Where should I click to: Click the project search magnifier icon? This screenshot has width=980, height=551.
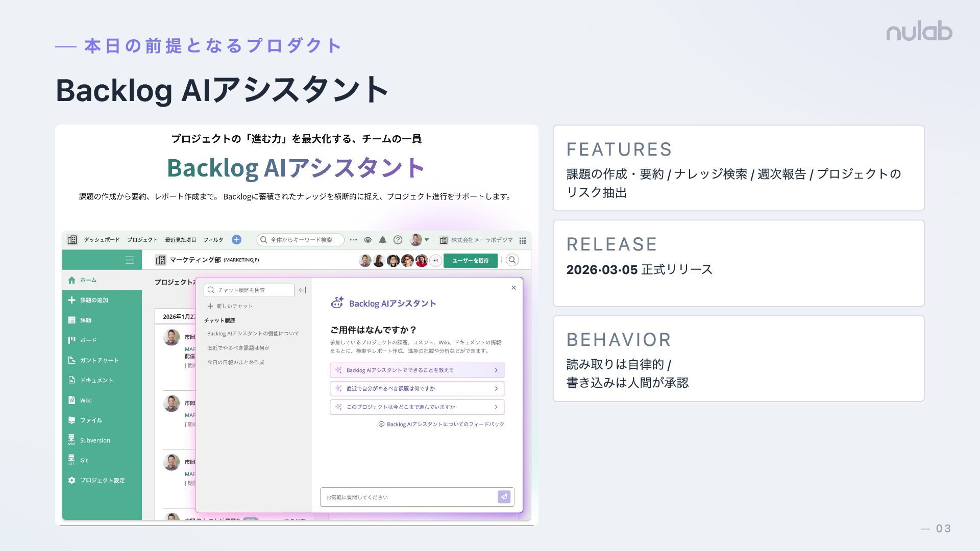coord(512,260)
